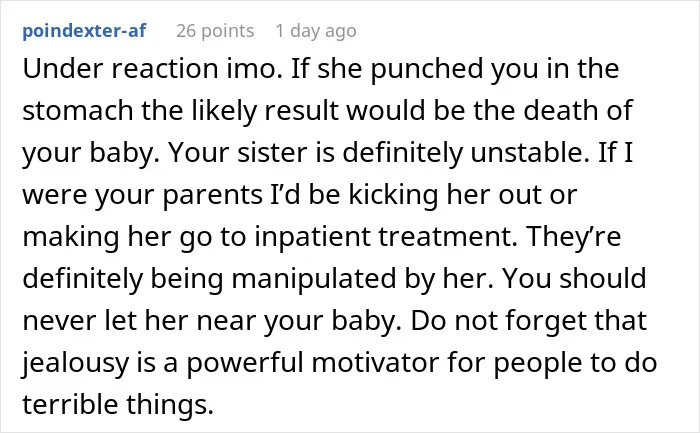Open the poindexter-af user profile
The image size is (700, 433).
point(84,31)
